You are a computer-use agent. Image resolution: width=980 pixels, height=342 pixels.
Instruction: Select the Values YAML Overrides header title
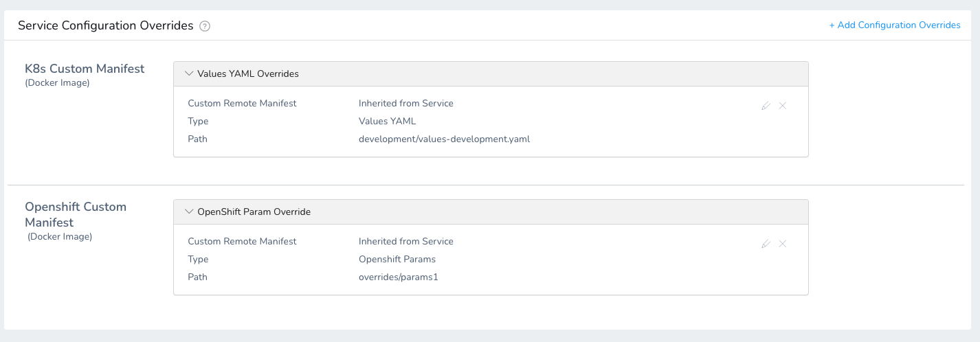(248, 73)
